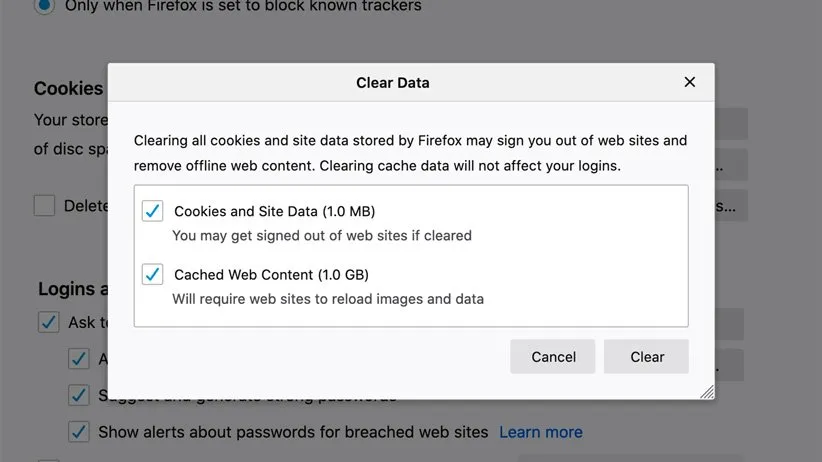
Task: Open the Learn more link
Action: pyautogui.click(x=540, y=432)
